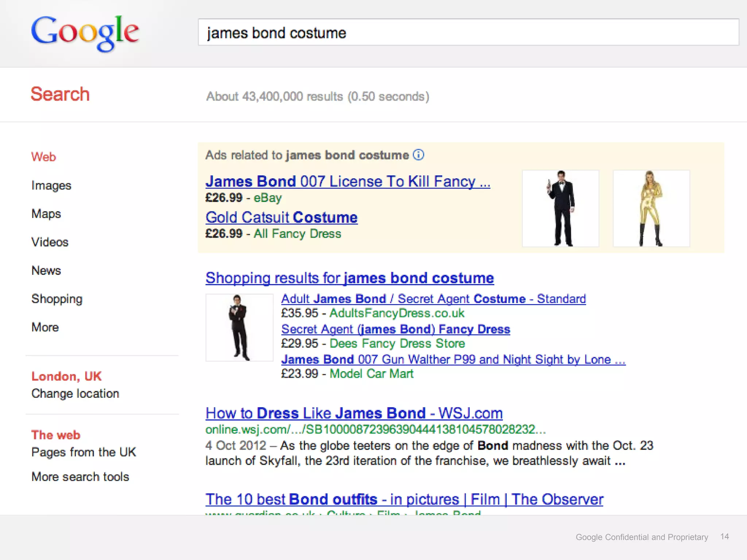Expand the More search categories
747x560 pixels.
point(45,327)
